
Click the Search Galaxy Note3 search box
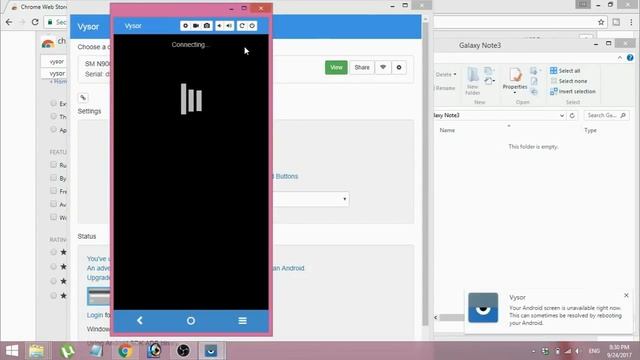pos(607,116)
